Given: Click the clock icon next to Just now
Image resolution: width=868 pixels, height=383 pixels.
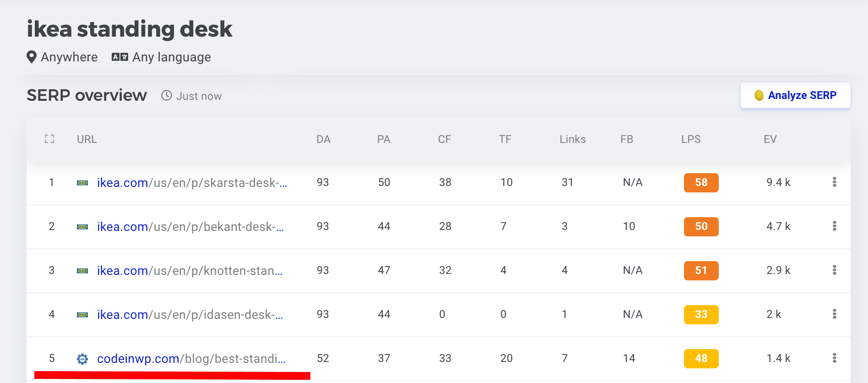Looking at the screenshot, I should click(167, 96).
